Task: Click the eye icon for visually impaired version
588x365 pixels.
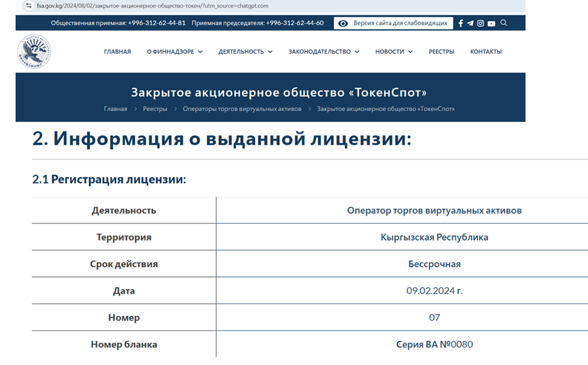Action: 343,23
